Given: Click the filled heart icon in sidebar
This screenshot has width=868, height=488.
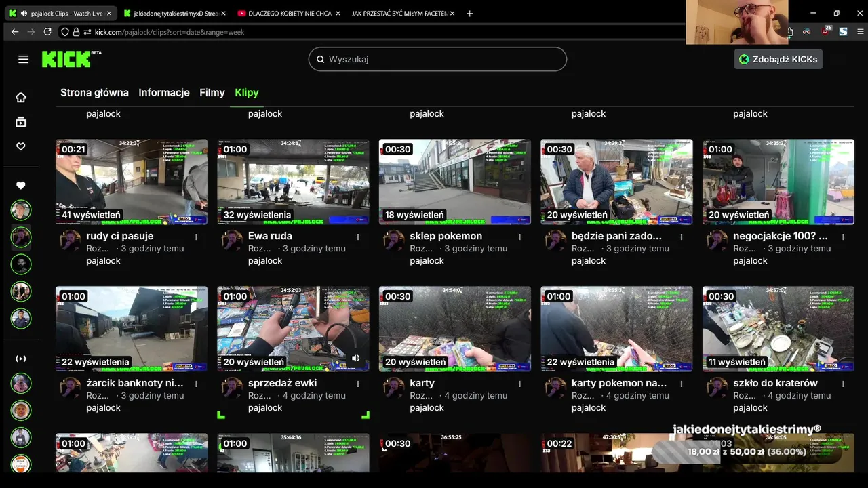Looking at the screenshot, I should [x=21, y=185].
